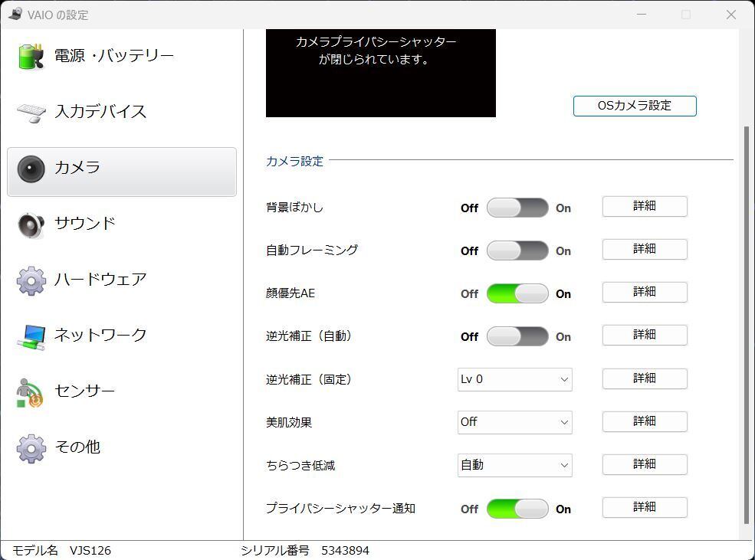Image resolution: width=755 pixels, height=560 pixels.
Task: Open 詳細 for 逆光補正（自動）
Action: [645, 335]
